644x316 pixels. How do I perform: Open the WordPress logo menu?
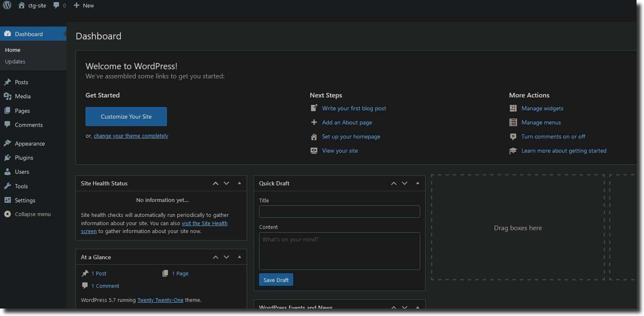tap(7, 5)
